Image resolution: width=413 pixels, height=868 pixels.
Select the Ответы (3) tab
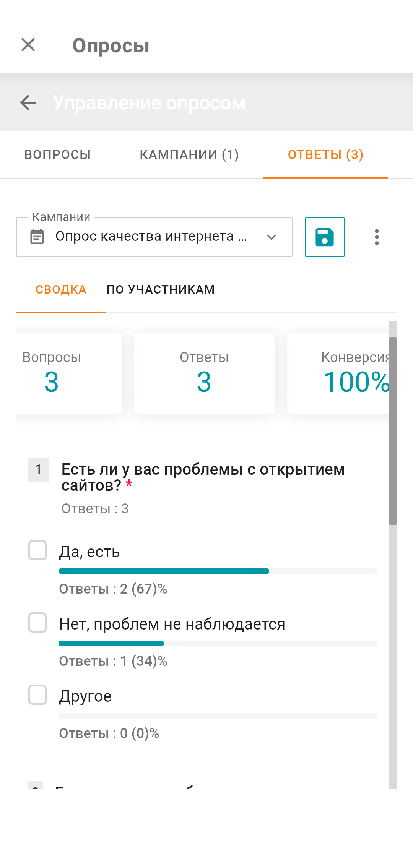coord(325,154)
